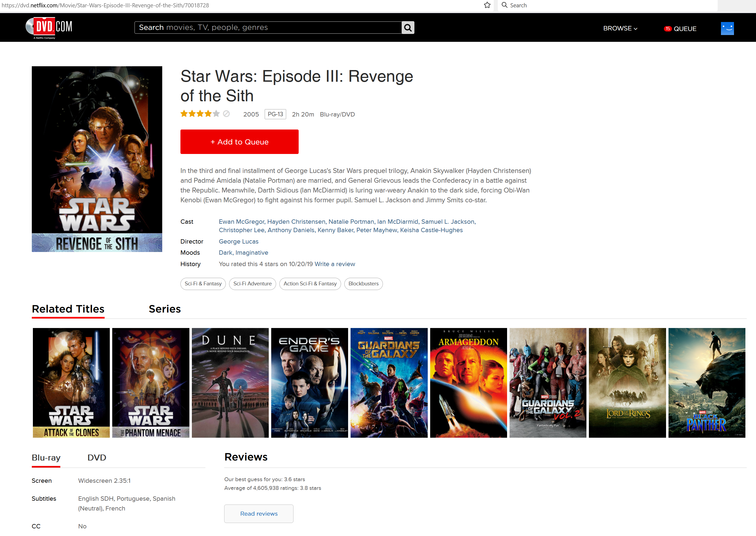Viewport: 756px width, 536px height.
Task: Open the Phantom Menace poster
Action: (151, 383)
